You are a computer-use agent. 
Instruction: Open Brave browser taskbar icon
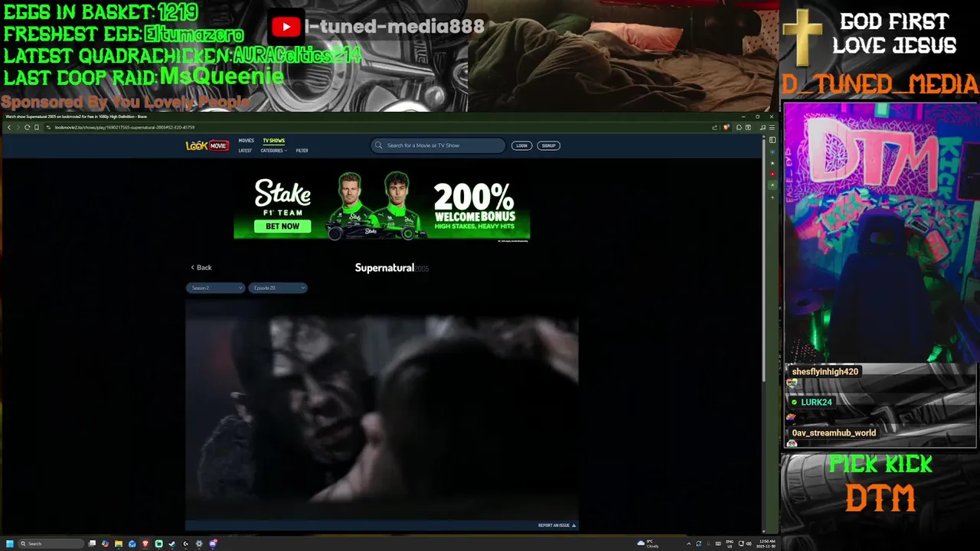pyautogui.click(x=145, y=543)
